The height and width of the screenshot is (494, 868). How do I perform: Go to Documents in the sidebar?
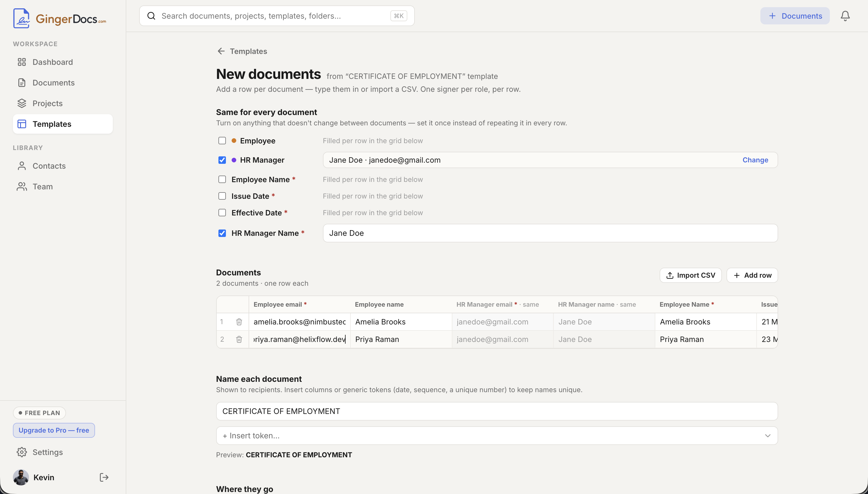pyautogui.click(x=63, y=83)
